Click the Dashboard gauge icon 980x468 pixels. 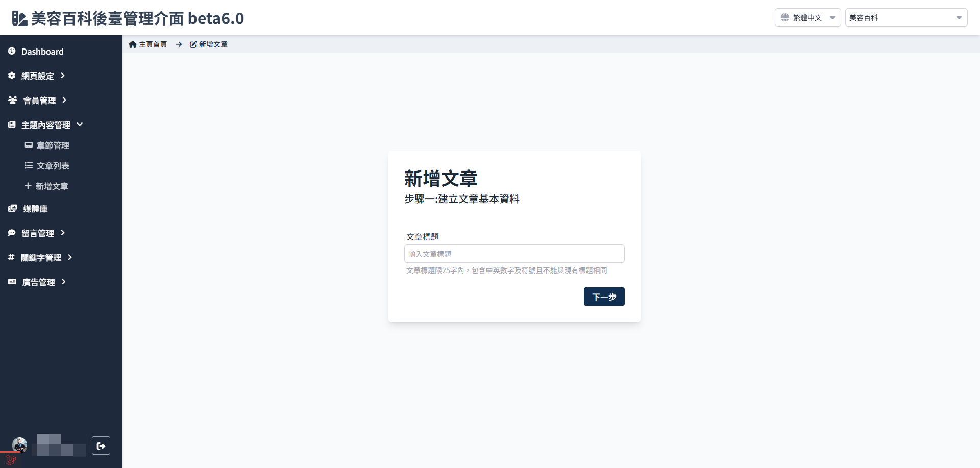(x=12, y=51)
